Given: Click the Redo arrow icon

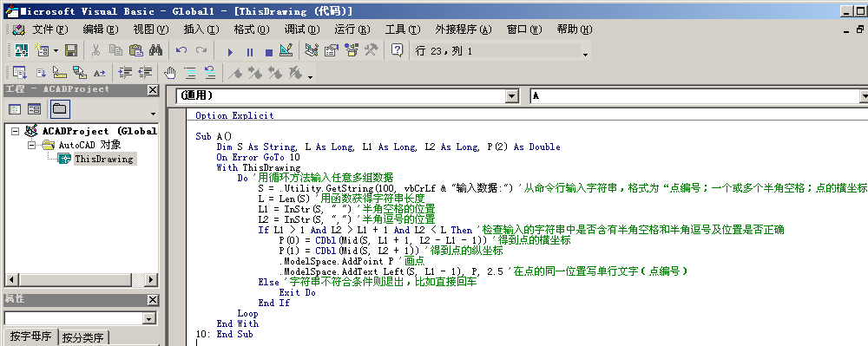Looking at the screenshot, I should (201, 51).
